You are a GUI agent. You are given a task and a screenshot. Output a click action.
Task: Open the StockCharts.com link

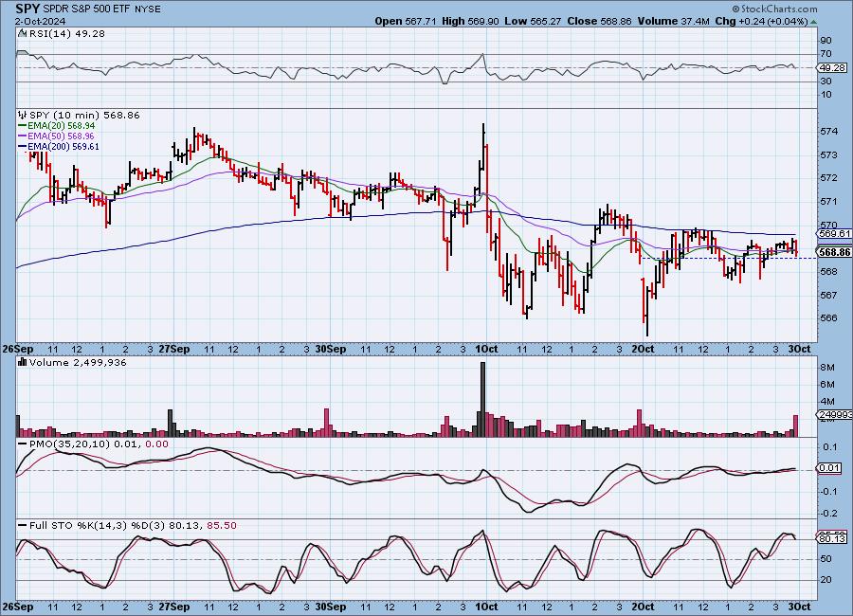(x=774, y=9)
